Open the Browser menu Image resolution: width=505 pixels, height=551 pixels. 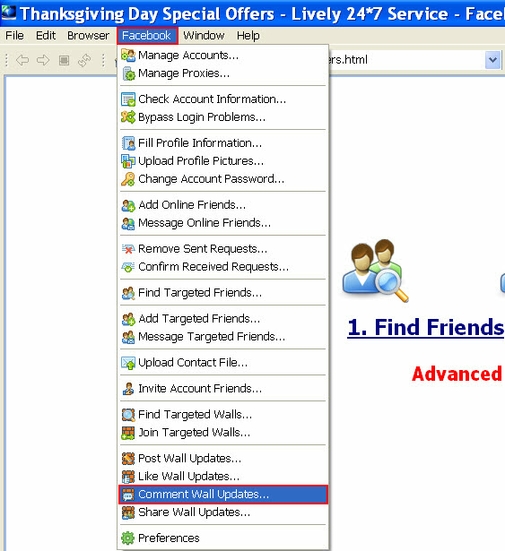pyautogui.click(x=88, y=35)
